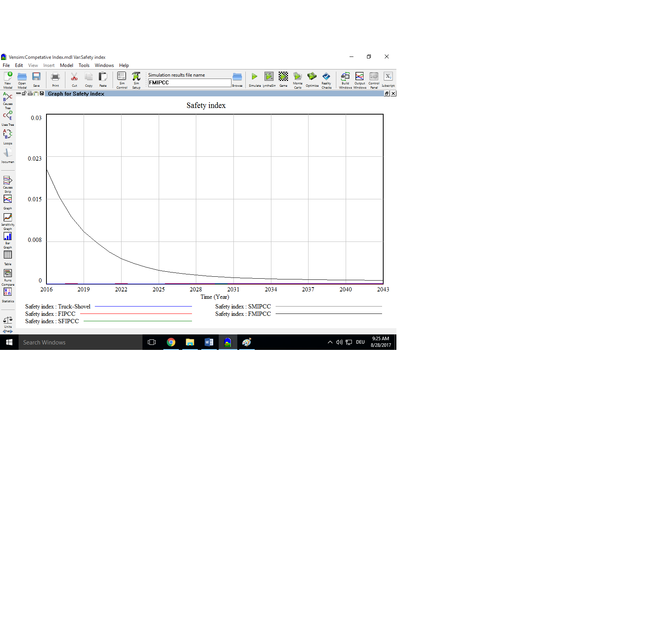672x627 pixels.
Task: Open the Model menu
Action: point(67,65)
